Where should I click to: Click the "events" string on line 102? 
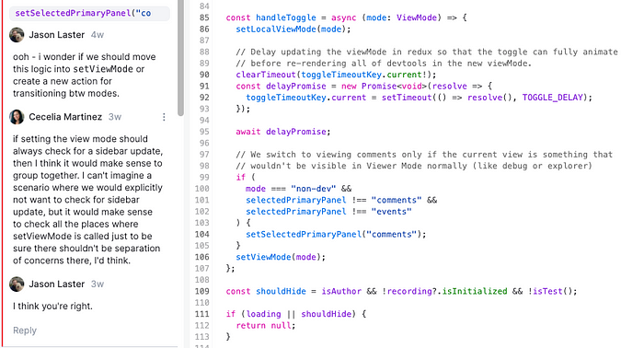click(391, 212)
